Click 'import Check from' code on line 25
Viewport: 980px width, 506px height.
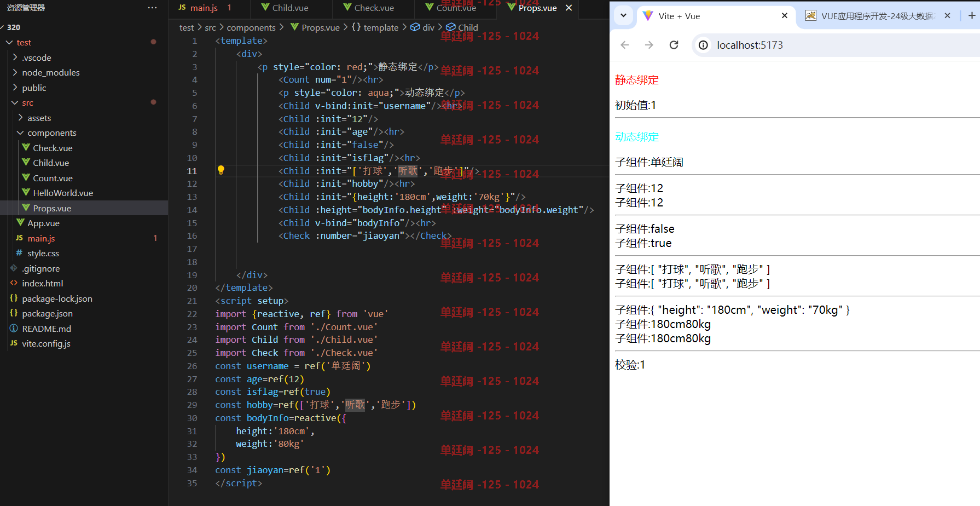tap(260, 353)
